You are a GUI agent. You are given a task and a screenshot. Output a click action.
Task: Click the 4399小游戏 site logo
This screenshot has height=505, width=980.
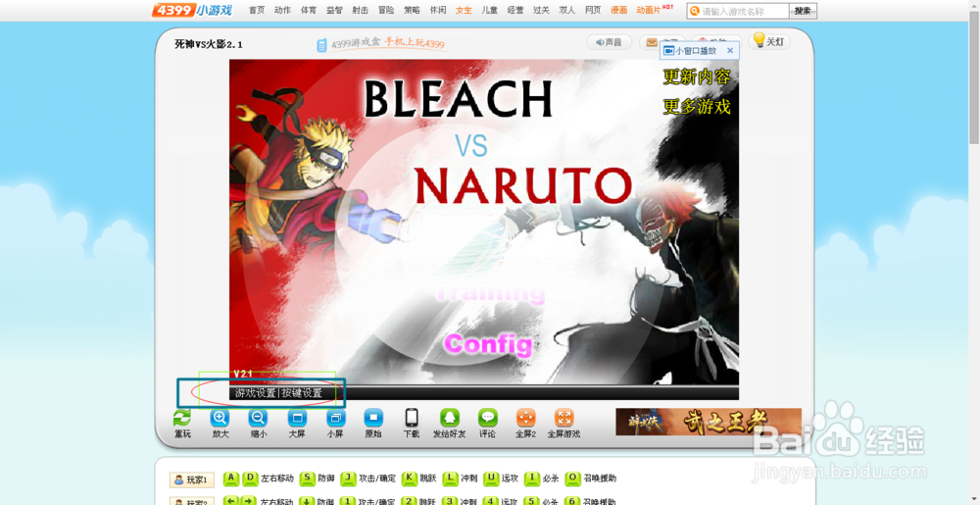[x=192, y=10]
